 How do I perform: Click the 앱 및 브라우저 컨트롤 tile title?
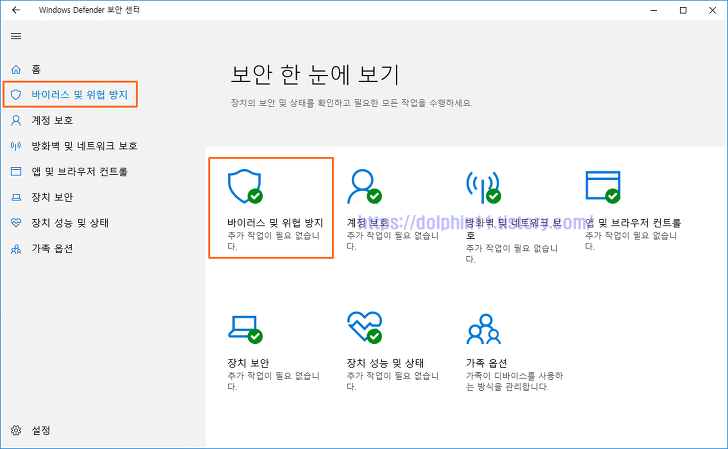(633, 223)
